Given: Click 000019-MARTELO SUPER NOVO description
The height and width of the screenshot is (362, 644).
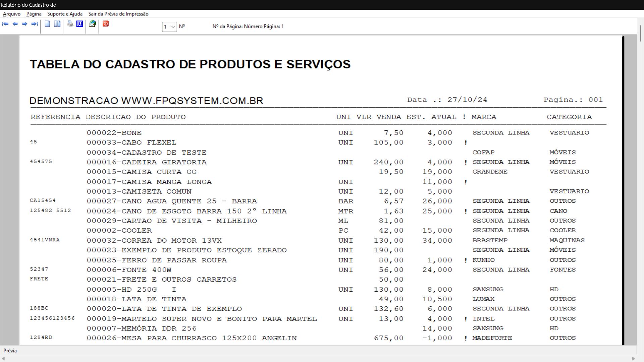Looking at the screenshot, I should click(x=202, y=319).
